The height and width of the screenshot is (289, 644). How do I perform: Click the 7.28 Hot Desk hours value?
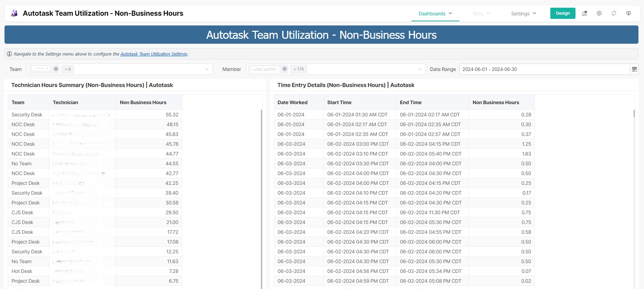tap(149, 271)
